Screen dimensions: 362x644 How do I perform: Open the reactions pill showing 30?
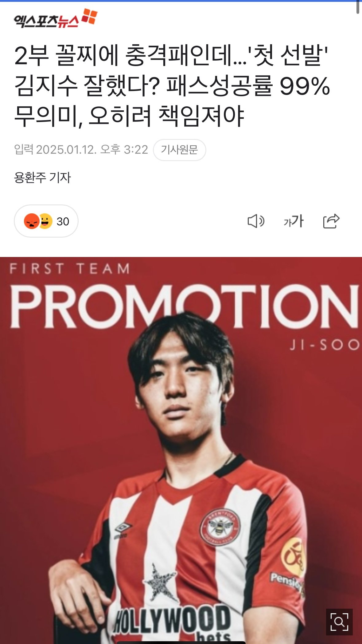(46, 221)
